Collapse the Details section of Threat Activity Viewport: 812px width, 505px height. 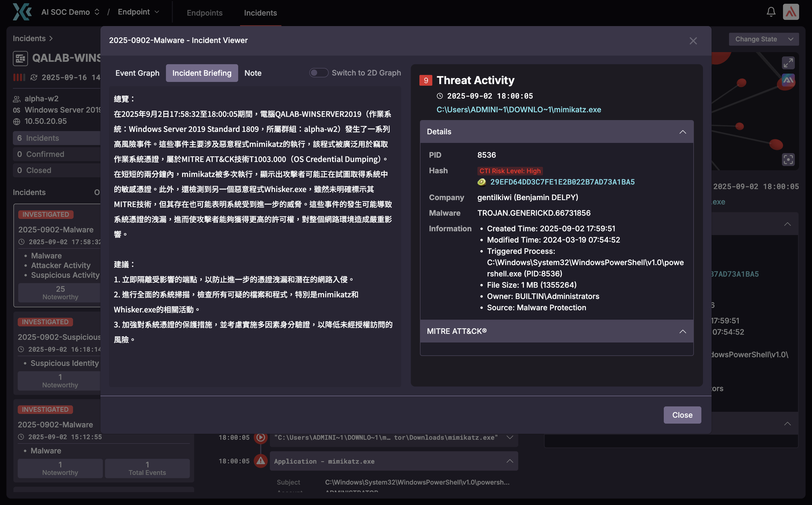tap(683, 132)
